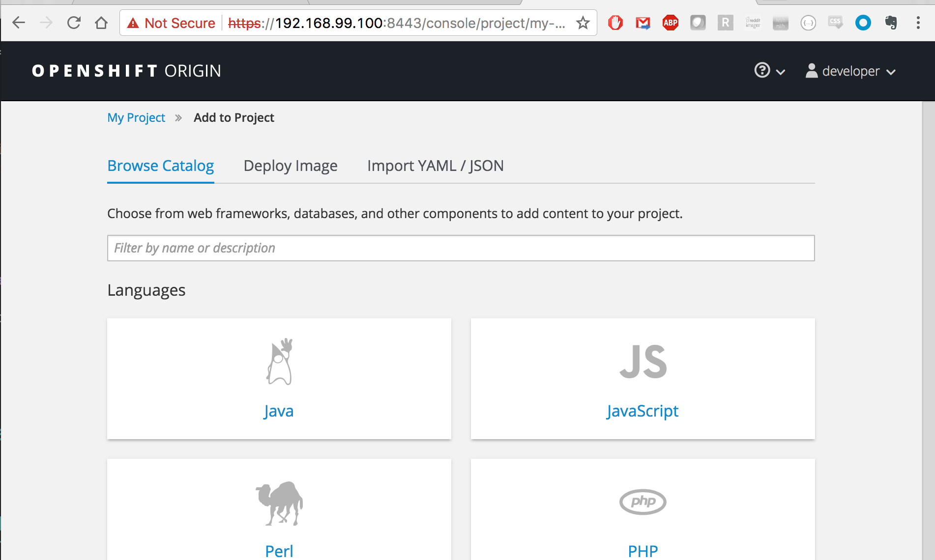Image resolution: width=935 pixels, height=560 pixels.
Task: Open the Java catalog link
Action: 279,411
